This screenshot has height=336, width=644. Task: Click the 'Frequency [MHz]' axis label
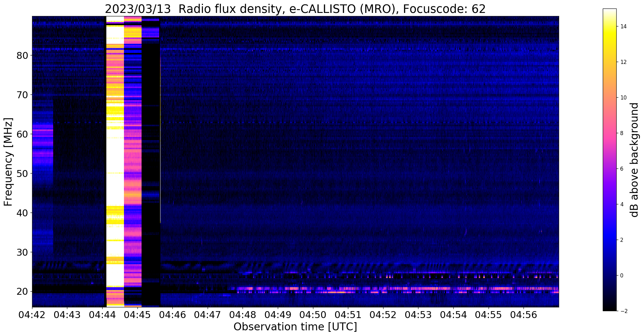8,162
